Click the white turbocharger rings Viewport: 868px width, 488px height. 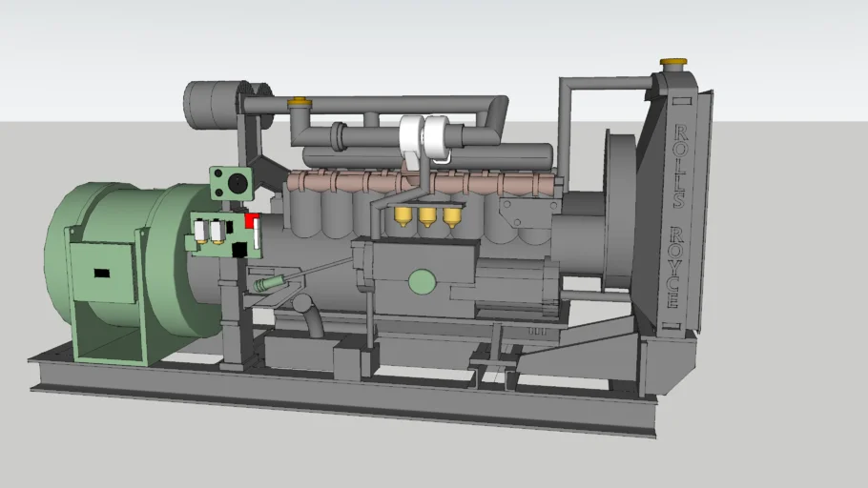[425, 138]
